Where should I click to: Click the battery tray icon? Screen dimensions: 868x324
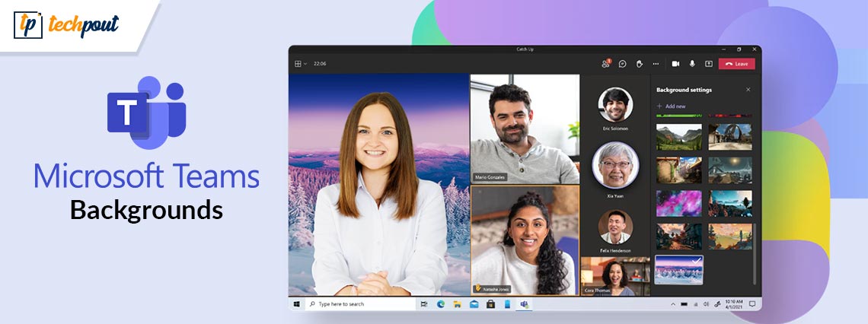click(685, 304)
